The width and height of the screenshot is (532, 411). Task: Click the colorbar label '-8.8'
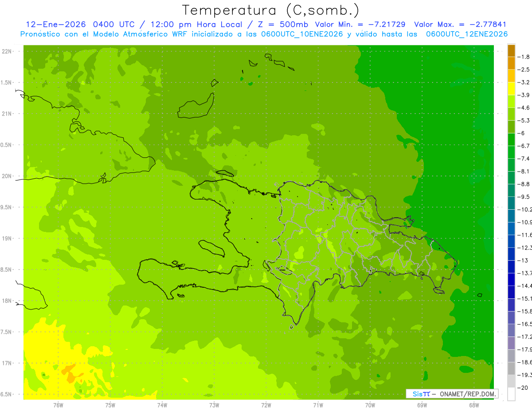(x=524, y=184)
